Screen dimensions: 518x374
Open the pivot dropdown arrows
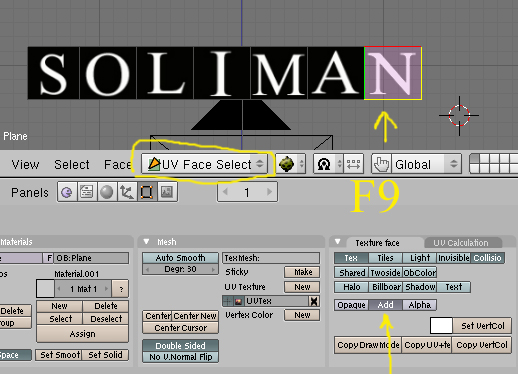(339, 164)
